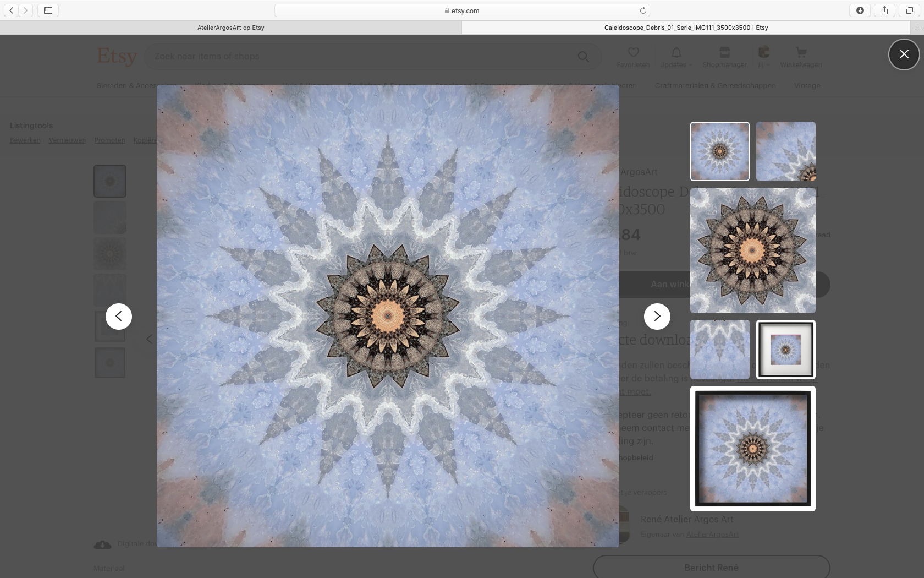Select the Caleidoscope_Debris_01 Etsy tab

pyautogui.click(x=686, y=28)
